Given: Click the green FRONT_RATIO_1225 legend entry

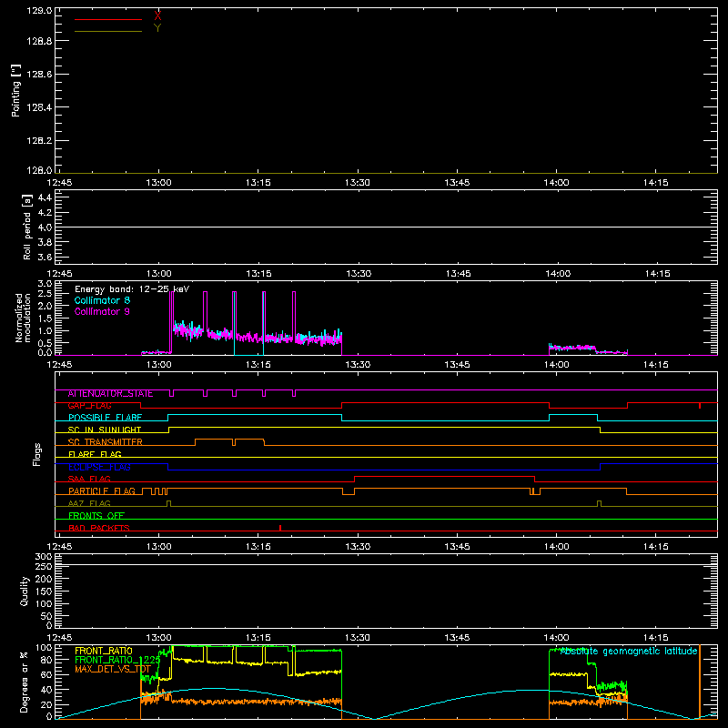Looking at the screenshot, I should pos(117,660).
